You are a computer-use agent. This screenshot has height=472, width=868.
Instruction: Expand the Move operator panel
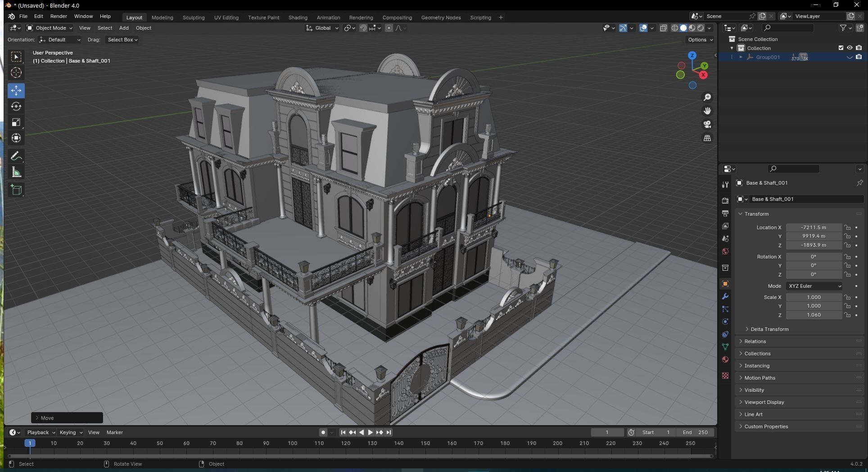click(67, 418)
